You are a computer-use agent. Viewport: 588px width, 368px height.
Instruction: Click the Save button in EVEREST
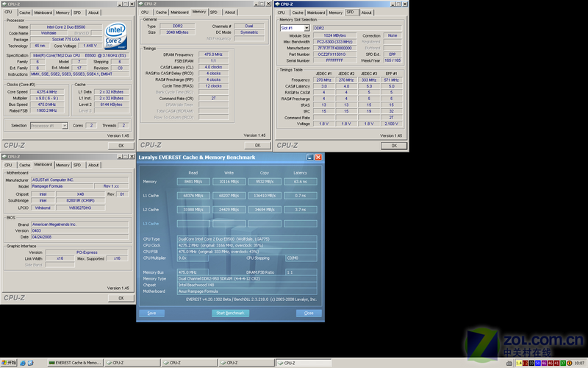[x=151, y=313]
